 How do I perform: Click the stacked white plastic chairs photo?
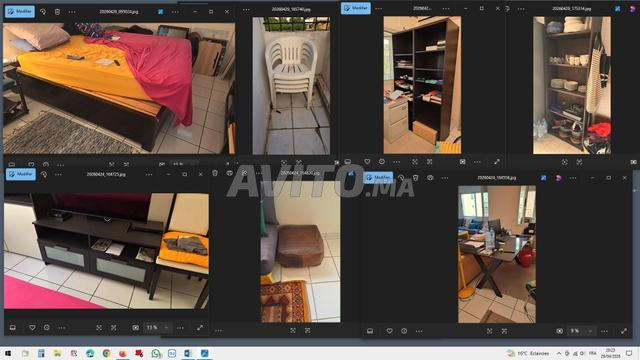pyautogui.click(x=291, y=86)
